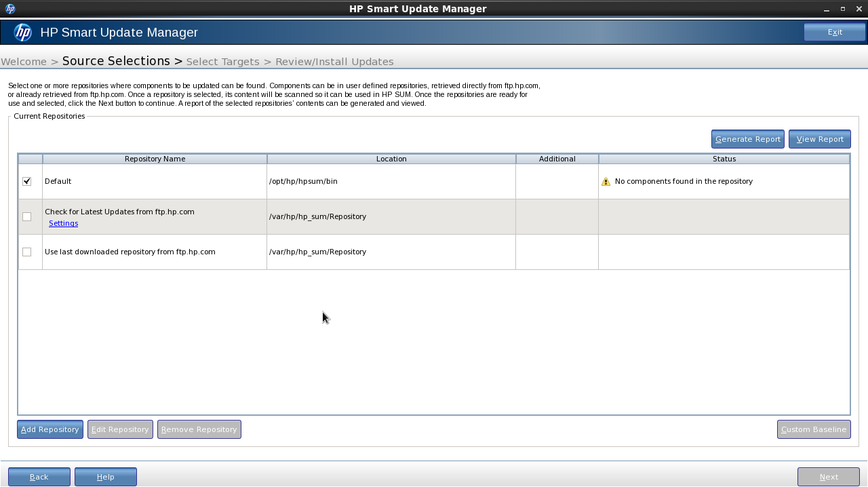Screen dimensions: 868x487
Task: Click the HP icon in the title bar
Action: click(x=10, y=9)
